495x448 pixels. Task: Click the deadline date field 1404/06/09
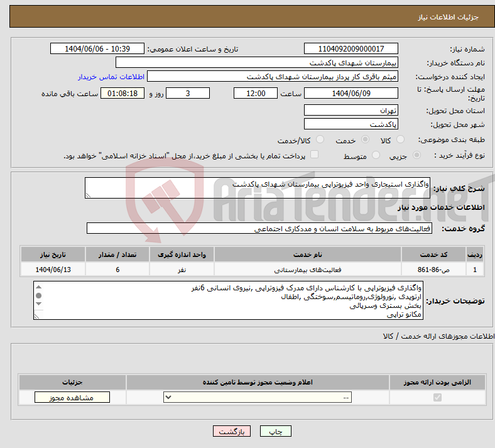(x=351, y=93)
